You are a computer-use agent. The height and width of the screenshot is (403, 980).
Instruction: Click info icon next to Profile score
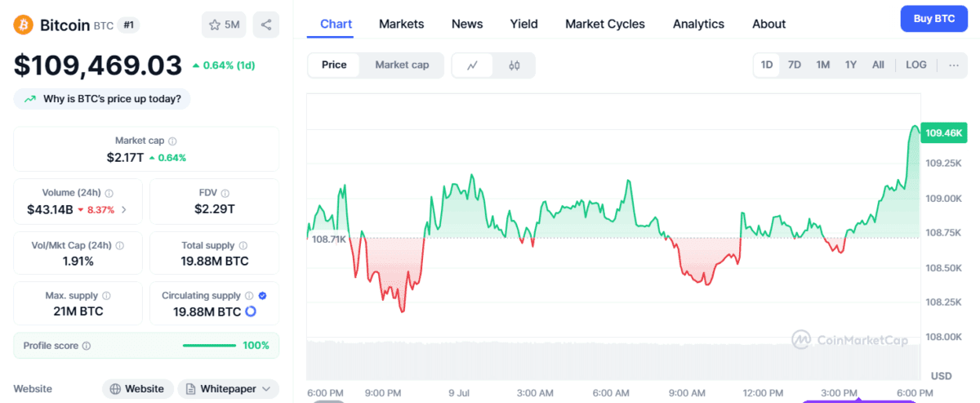click(87, 346)
